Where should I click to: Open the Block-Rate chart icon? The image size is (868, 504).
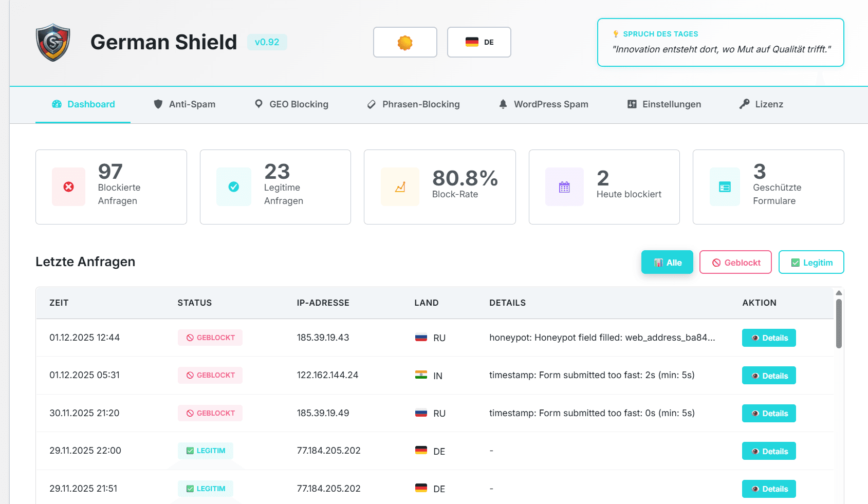pyautogui.click(x=400, y=186)
